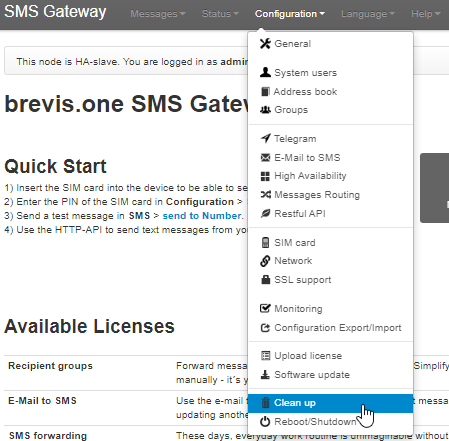
Task: Click the SSL support padlock icon
Action: click(x=265, y=279)
